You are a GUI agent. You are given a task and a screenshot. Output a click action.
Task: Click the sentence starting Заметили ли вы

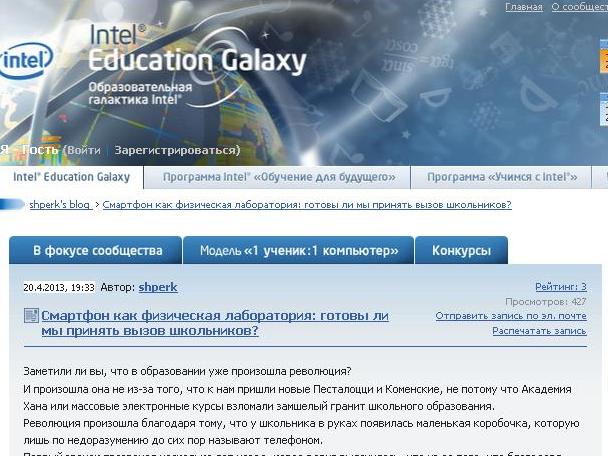(187, 371)
